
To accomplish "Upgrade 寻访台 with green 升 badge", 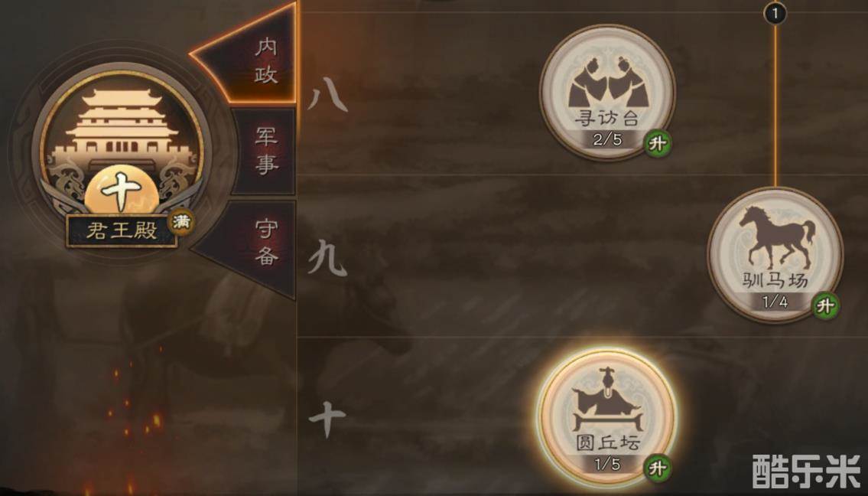I will 657,144.
